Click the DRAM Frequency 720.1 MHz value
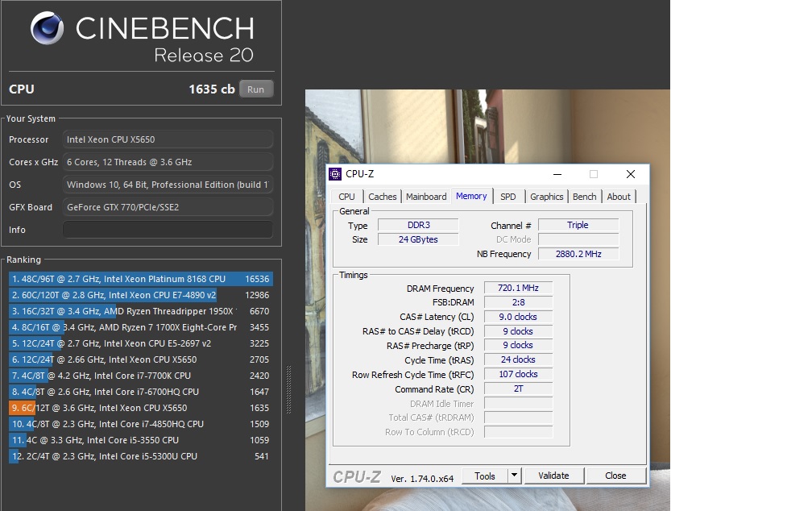This screenshot has height=511, width=812. (519, 288)
